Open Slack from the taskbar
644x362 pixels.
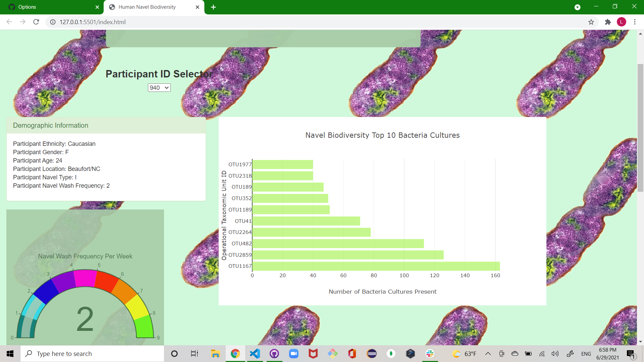tap(430, 354)
